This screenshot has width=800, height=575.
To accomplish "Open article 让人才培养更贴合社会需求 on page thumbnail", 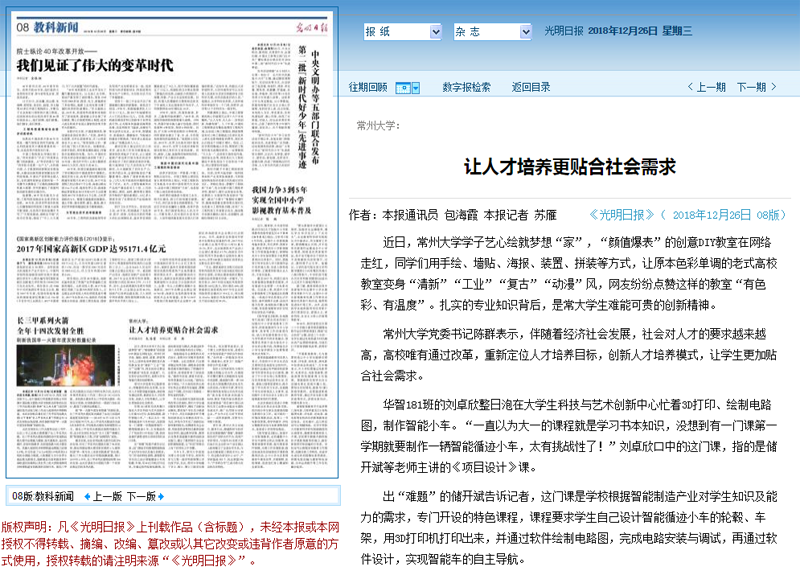I will pos(173,330).
